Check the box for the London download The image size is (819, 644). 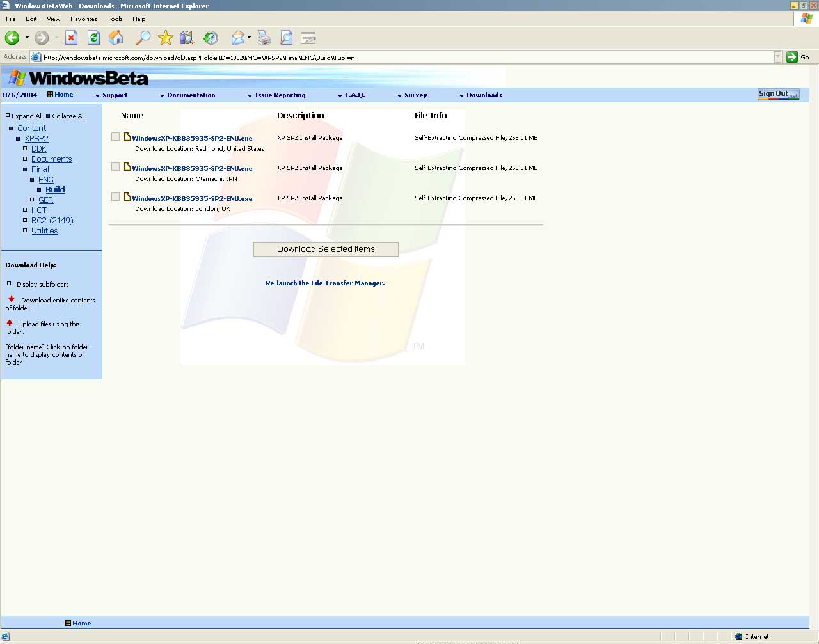pos(115,196)
